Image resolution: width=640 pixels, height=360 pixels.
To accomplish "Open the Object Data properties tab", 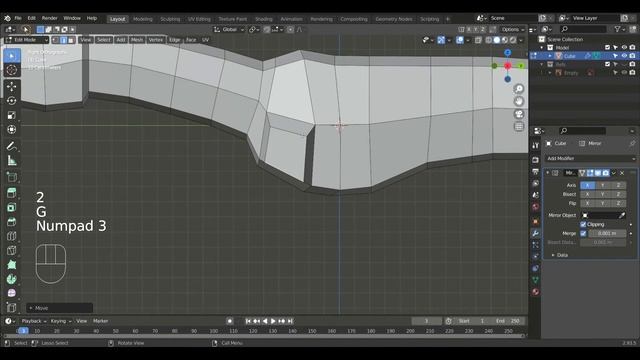I will (536, 280).
